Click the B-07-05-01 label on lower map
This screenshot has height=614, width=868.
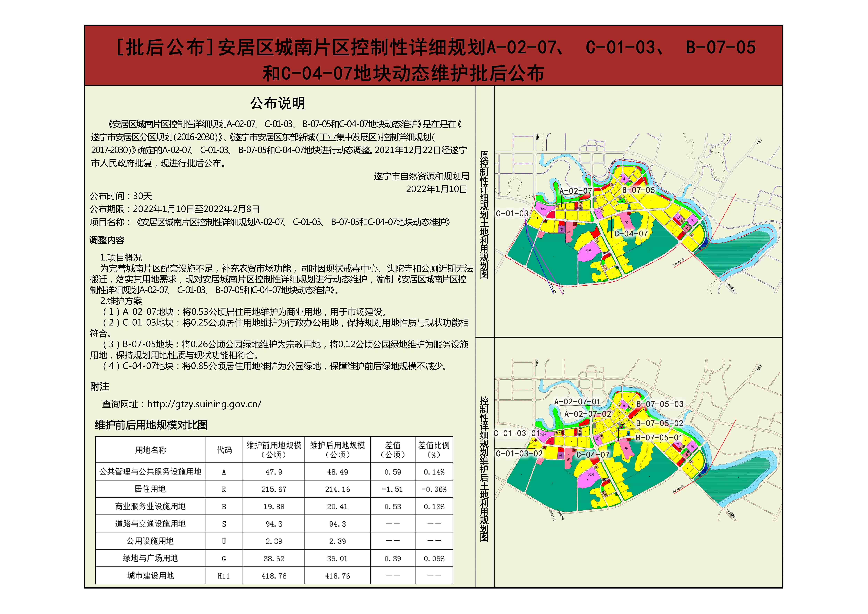[659, 437]
